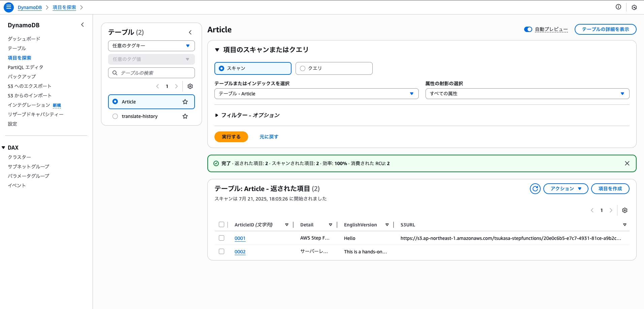Click the 実行する button

coord(231,137)
